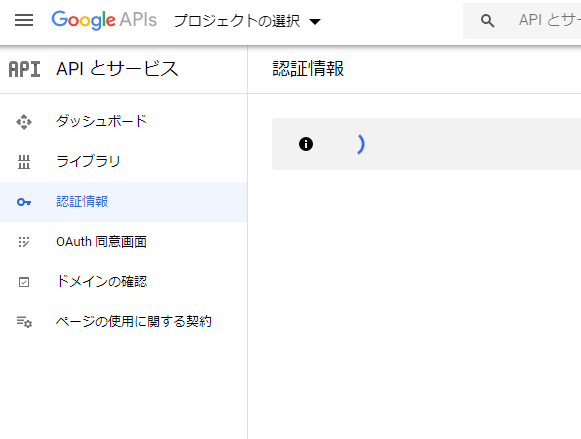The image size is (581, 439).
Task: Click the Google APIs logo
Action: (x=104, y=20)
